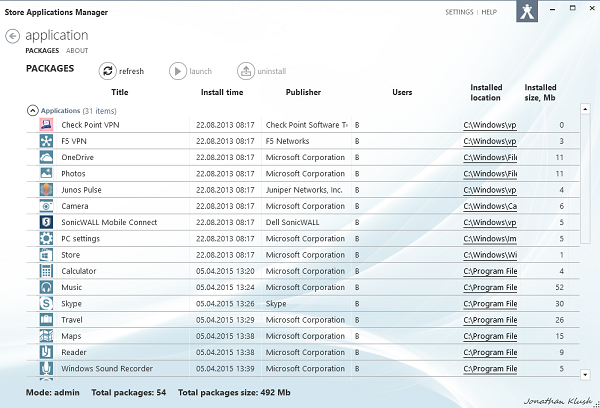Select the Music headphones icon
The width and height of the screenshot is (600, 408).
[46, 287]
